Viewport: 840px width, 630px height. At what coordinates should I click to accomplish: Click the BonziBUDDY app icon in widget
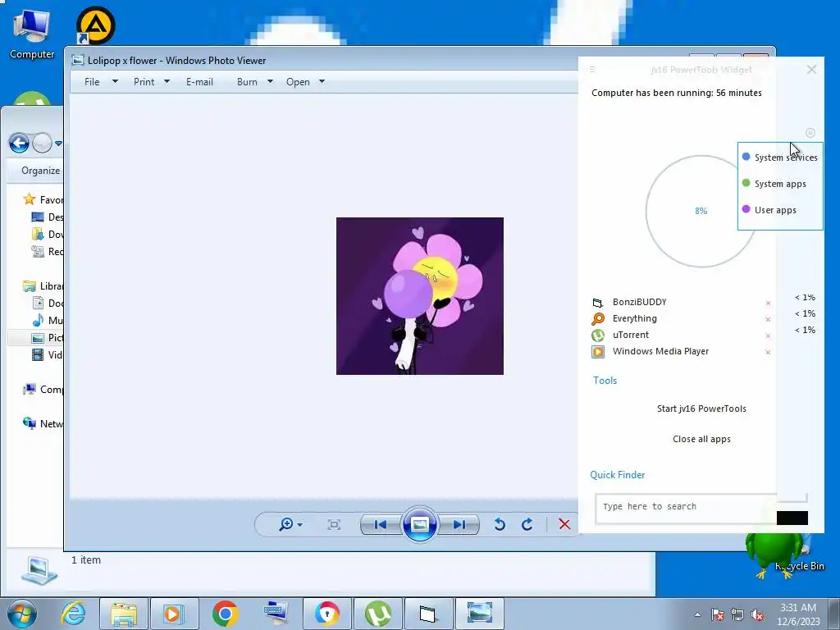point(598,303)
